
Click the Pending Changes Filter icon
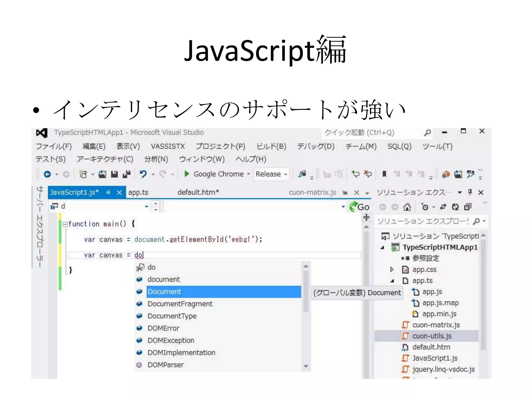pos(425,207)
